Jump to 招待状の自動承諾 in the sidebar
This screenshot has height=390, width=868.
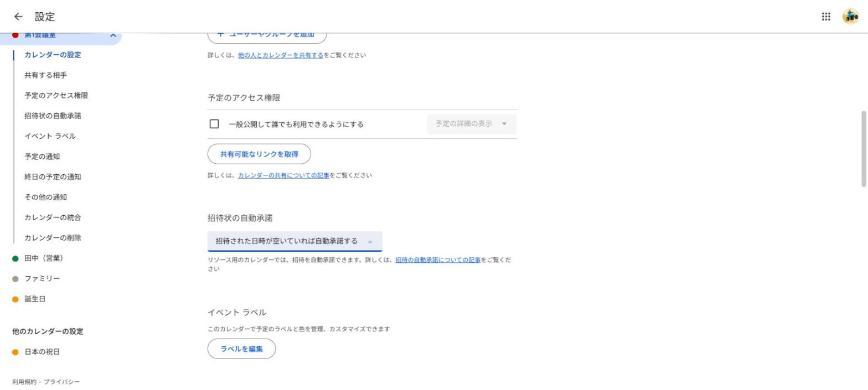point(53,116)
